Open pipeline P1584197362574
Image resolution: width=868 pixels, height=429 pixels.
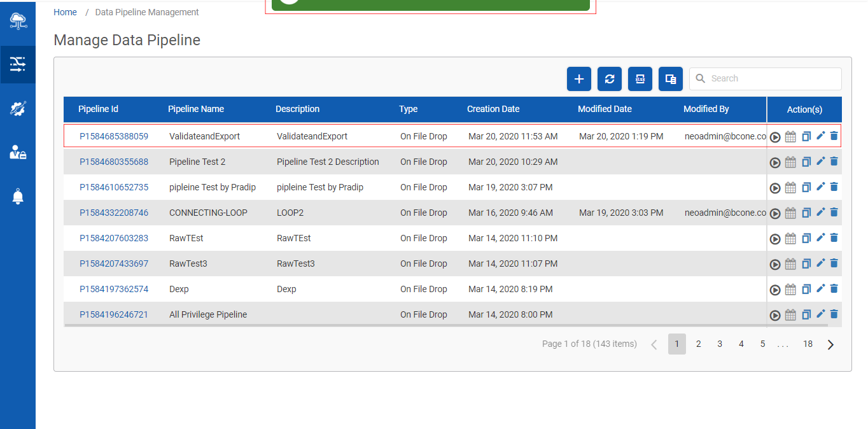click(x=114, y=289)
